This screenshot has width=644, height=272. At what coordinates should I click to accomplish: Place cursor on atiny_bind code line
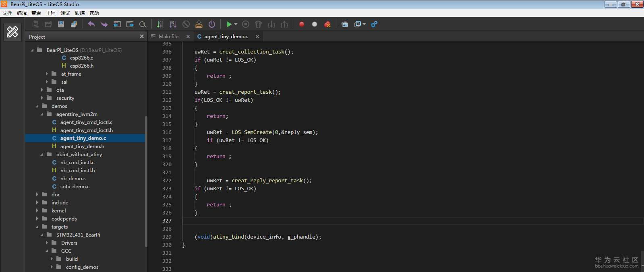pos(258,237)
